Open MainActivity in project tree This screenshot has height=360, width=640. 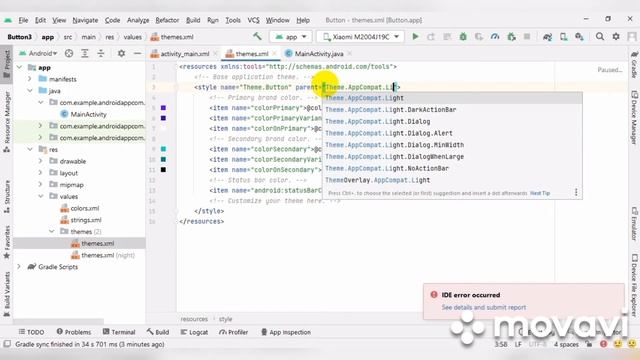point(84,114)
